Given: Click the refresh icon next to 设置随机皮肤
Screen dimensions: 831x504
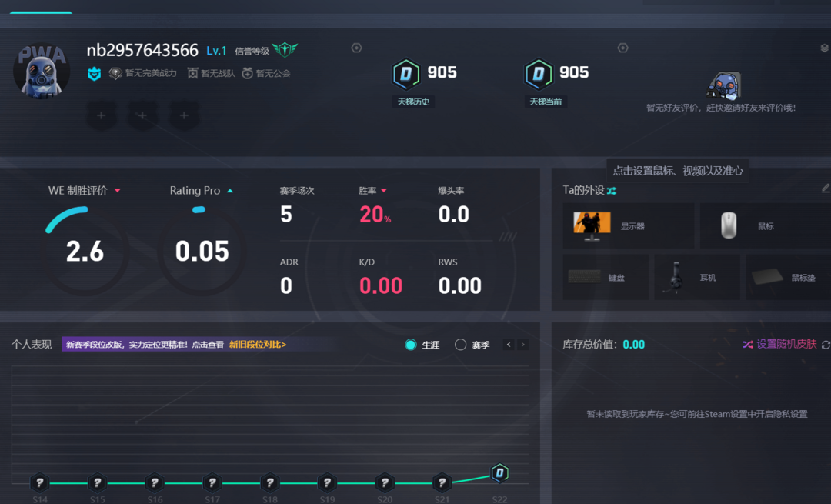Looking at the screenshot, I should (x=826, y=345).
